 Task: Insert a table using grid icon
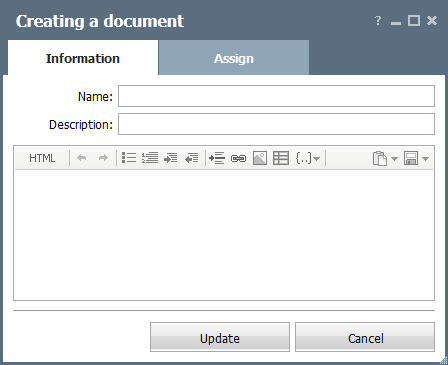[x=281, y=158]
